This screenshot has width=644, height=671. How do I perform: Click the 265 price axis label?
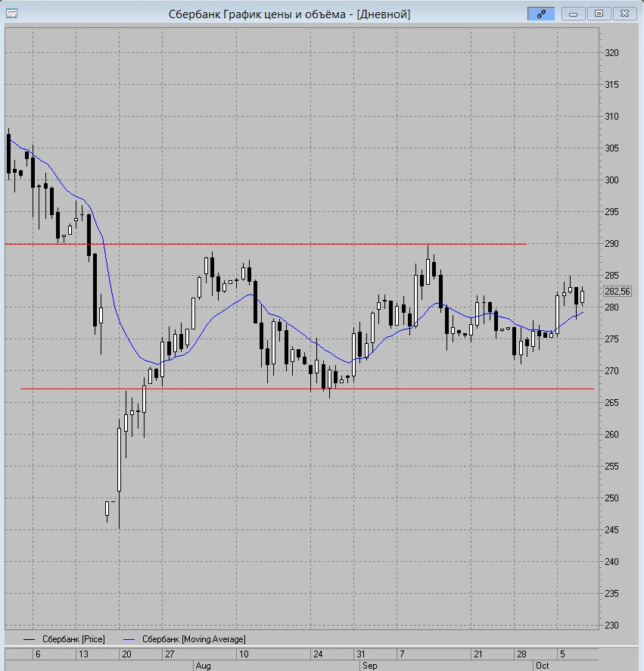(611, 403)
